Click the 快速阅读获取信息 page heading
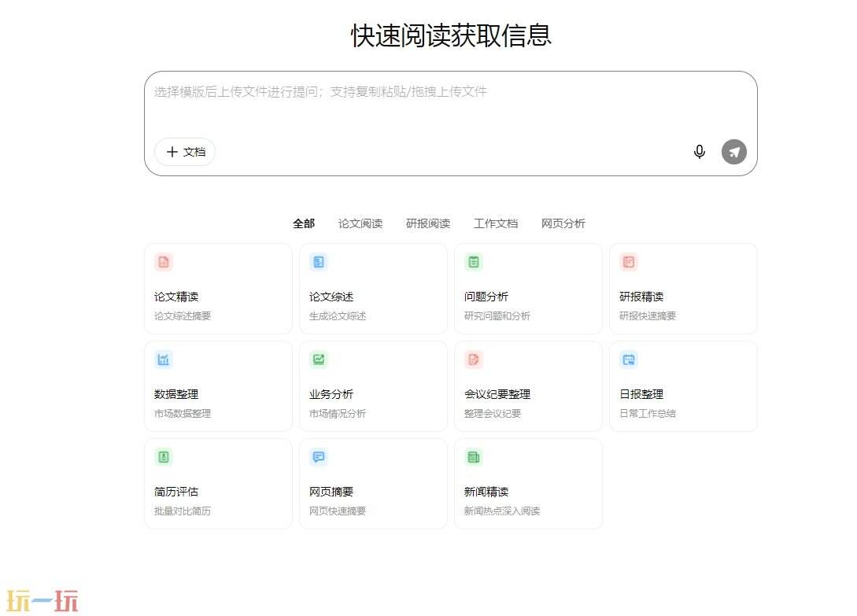 click(451, 35)
